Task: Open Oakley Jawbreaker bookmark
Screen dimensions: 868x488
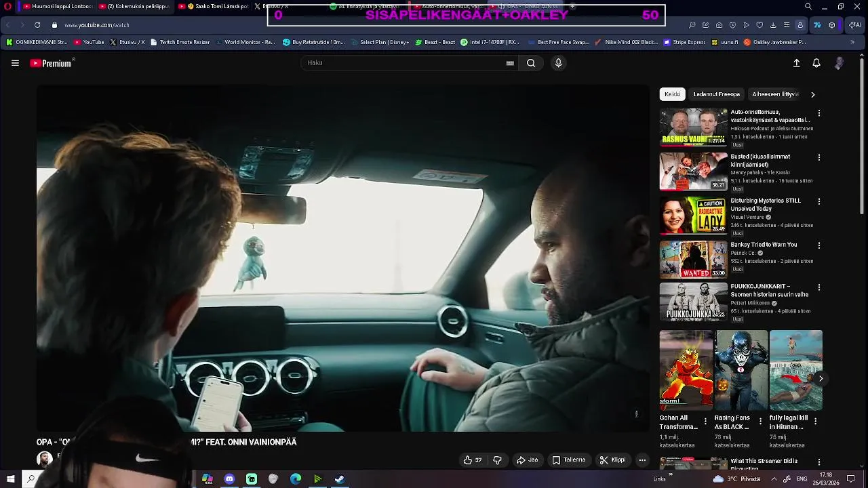Action: pyautogui.click(x=775, y=42)
